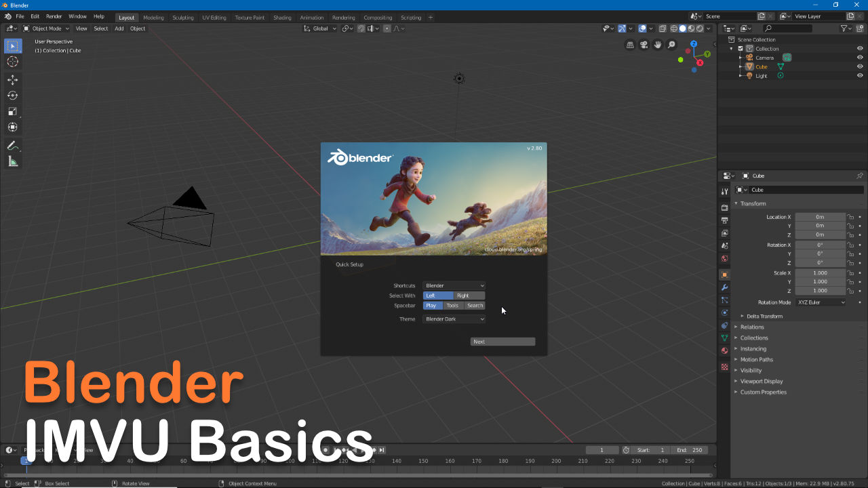Open the Theme dropdown showing Blender Dark
This screenshot has width=868, height=488.
tap(454, 319)
